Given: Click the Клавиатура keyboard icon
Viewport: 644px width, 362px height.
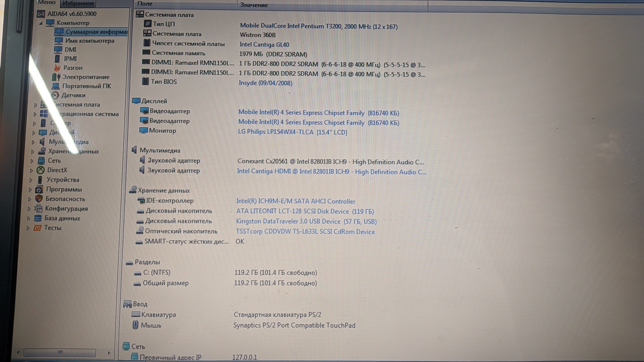Looking at the screenshot, I should coord(136,314).
